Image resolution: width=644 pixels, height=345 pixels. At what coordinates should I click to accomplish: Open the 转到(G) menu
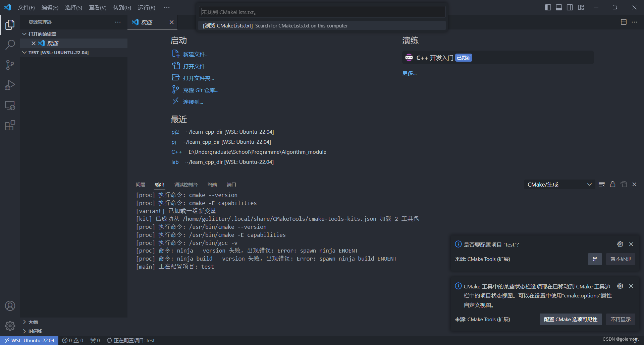pyautogui.click(x=122, y=7)
